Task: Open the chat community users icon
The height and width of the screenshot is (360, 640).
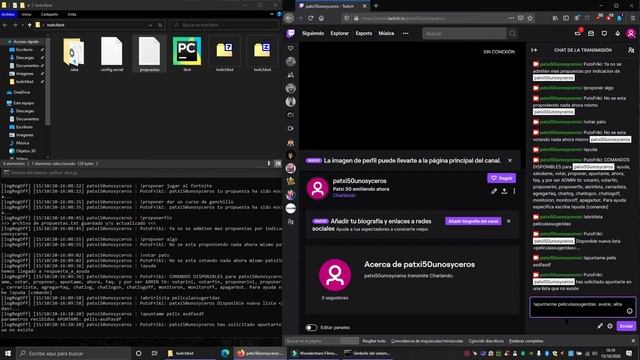Action: [631, 50]
